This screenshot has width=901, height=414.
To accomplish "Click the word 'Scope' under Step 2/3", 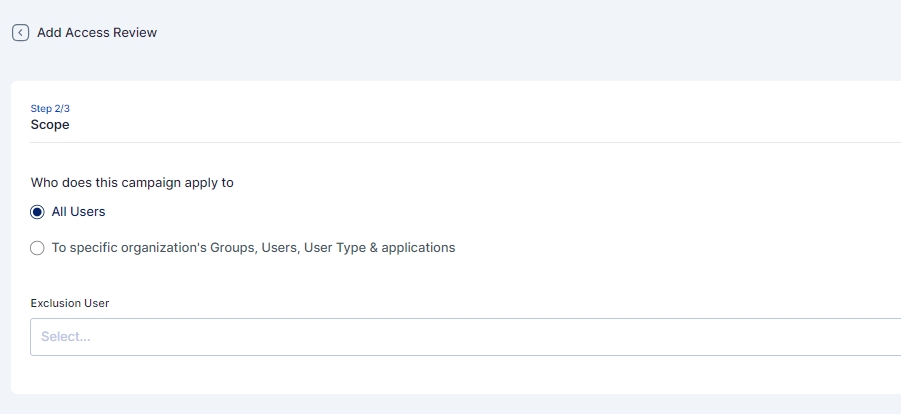I will 50,125.
